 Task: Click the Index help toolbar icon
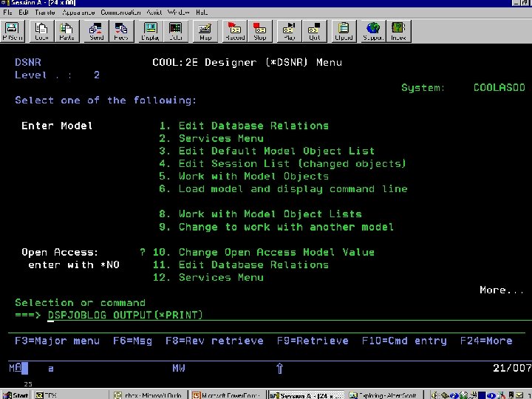coord(398,31)
